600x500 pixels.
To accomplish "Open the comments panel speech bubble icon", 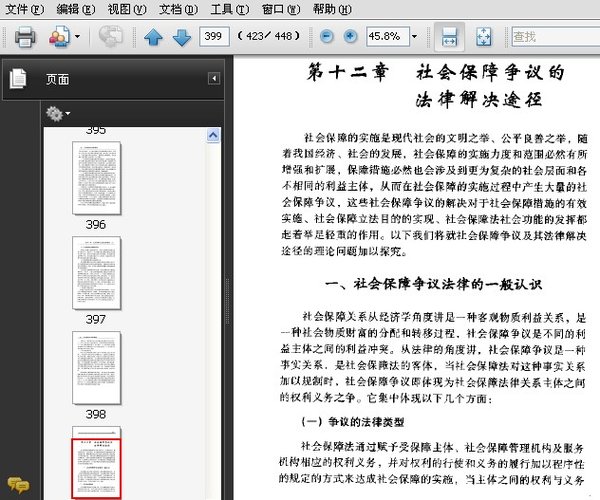I will point(18,485).
